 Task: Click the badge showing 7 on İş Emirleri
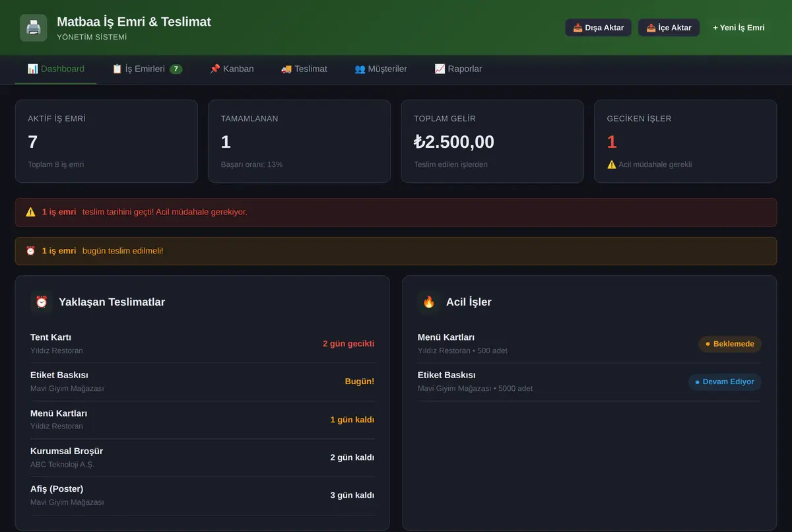[176, 69]
